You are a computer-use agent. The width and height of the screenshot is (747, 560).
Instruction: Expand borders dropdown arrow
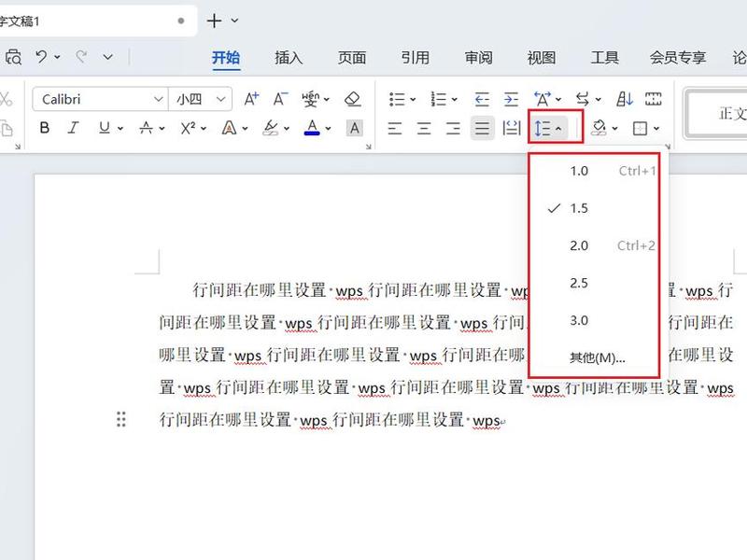[x=656, y=128]
